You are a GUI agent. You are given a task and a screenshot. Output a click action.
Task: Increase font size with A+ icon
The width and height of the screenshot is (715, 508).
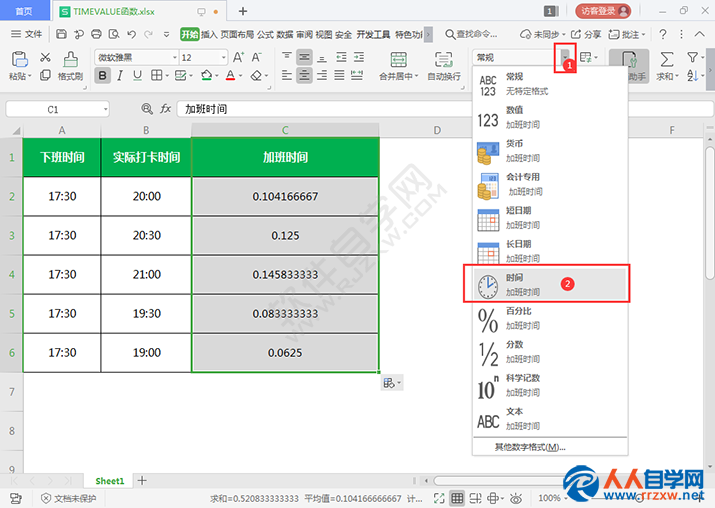238,57
